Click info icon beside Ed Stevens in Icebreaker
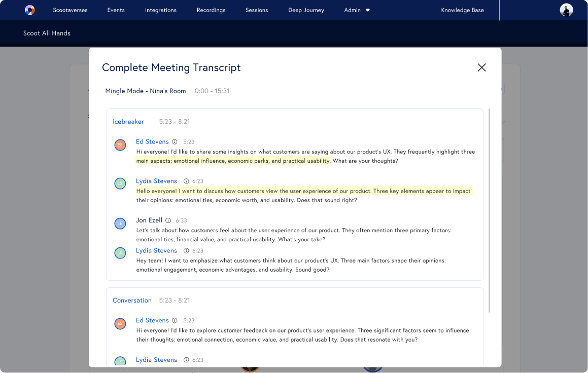 point(175,142)
